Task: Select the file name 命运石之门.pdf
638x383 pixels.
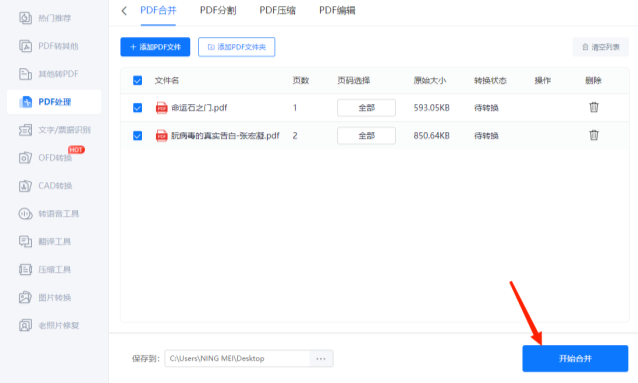Action: point(199,108)
